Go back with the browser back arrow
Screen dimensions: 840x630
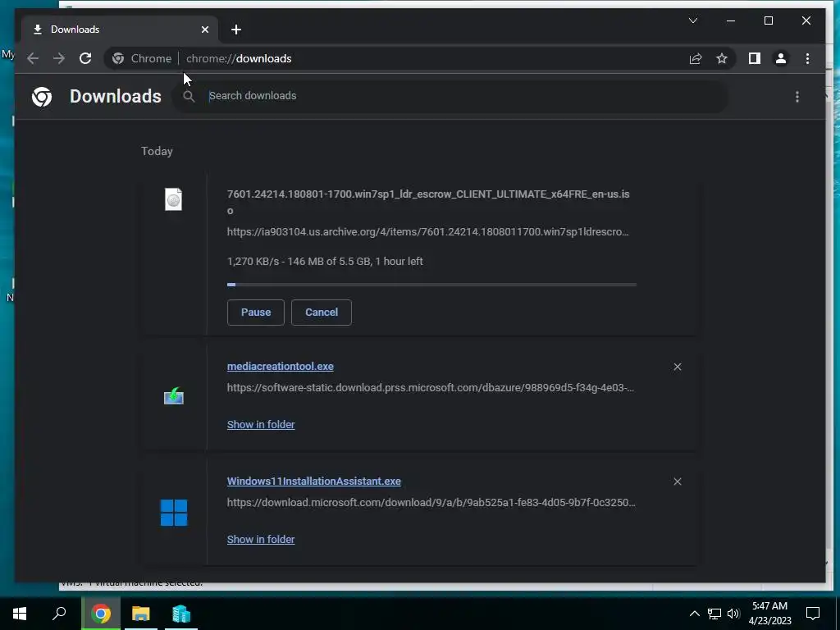[x=33, y=58]
